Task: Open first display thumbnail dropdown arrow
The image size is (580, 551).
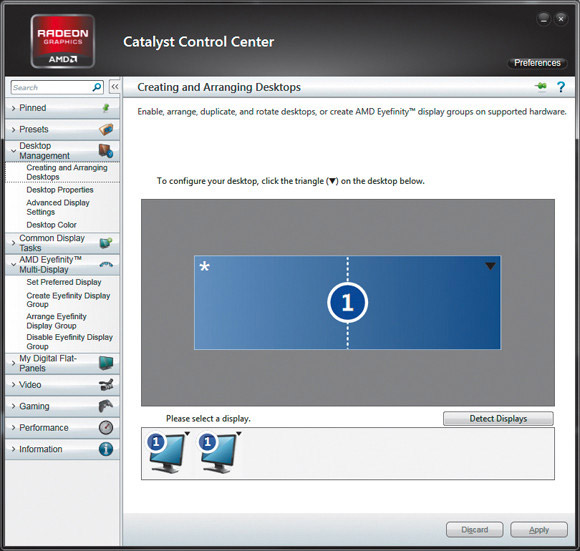Action: pyautogui.click(x=187, y=434)
